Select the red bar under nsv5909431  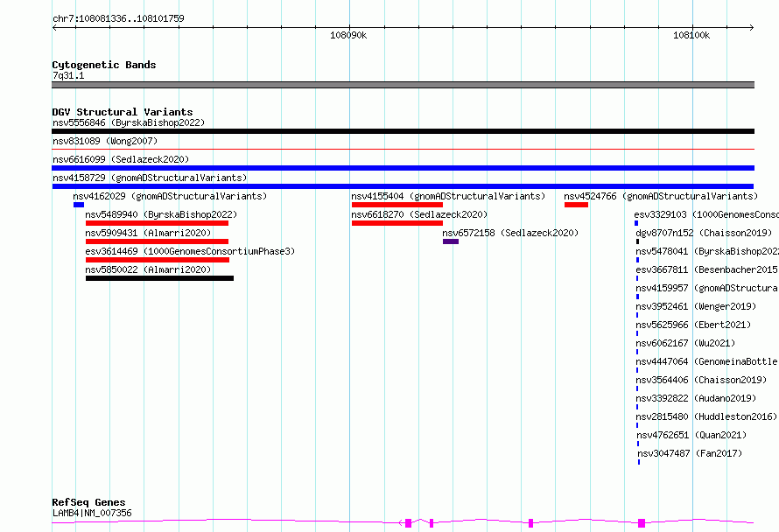pos(157,241)
